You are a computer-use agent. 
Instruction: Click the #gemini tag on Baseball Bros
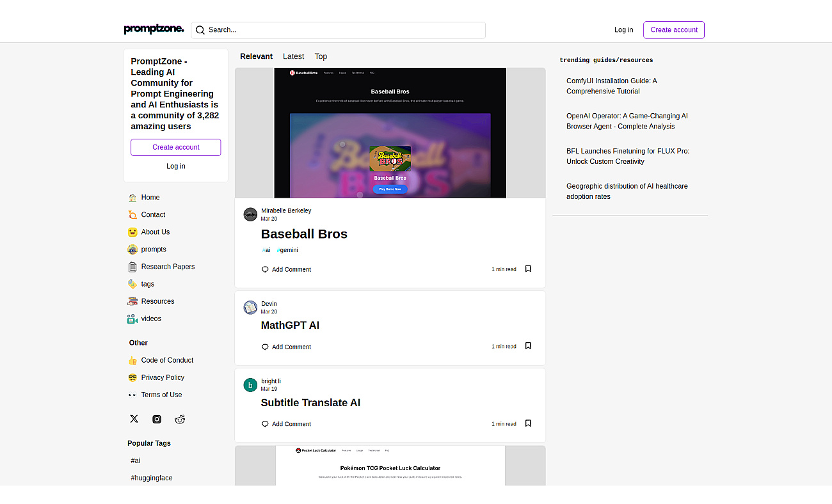pyautogui.click(x=287, y=250)
